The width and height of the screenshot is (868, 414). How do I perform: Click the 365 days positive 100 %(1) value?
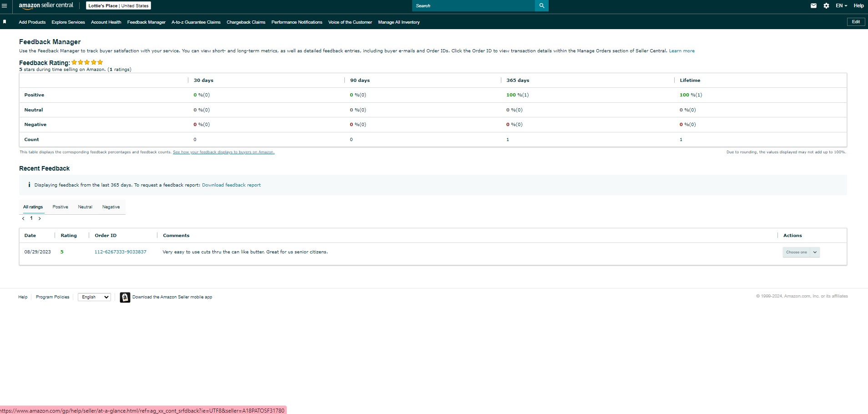coord(518,95)
